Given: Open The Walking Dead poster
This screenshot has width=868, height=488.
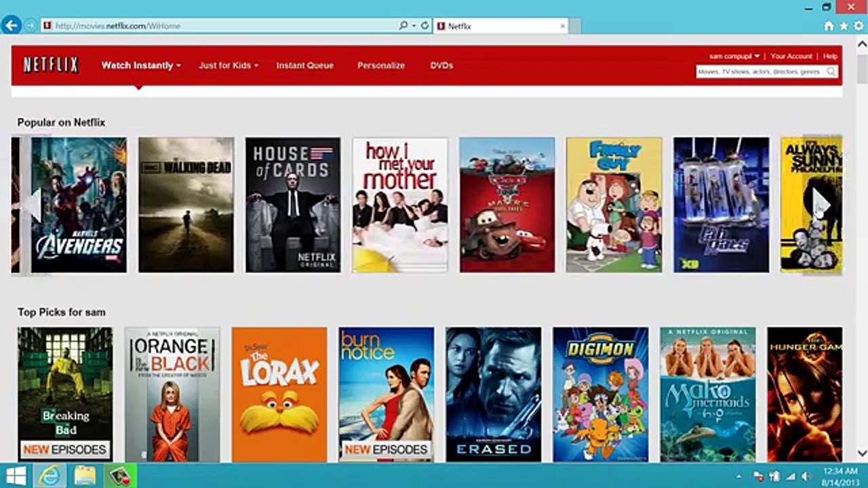Looking at the screenshot, I should tap(186, 205).
